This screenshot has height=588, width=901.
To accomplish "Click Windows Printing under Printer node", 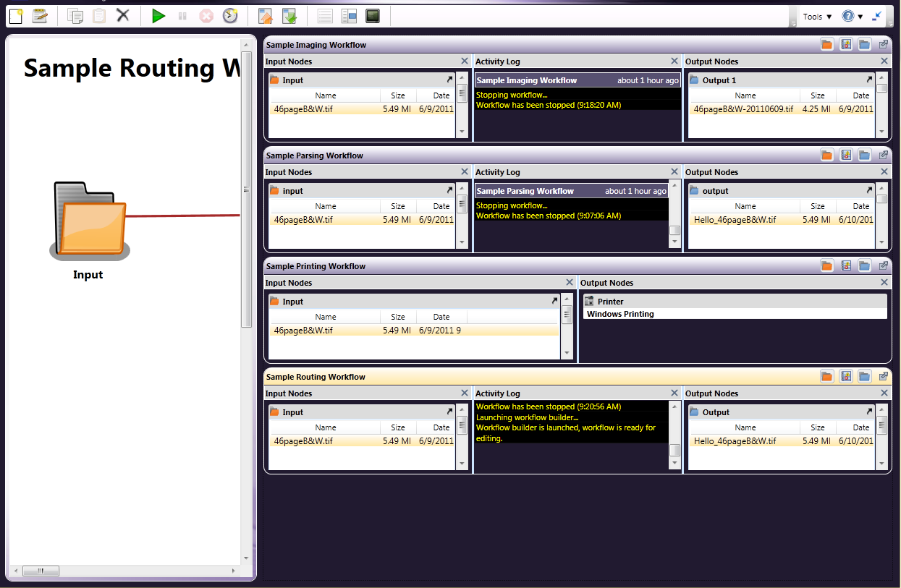I will (620, 314).
